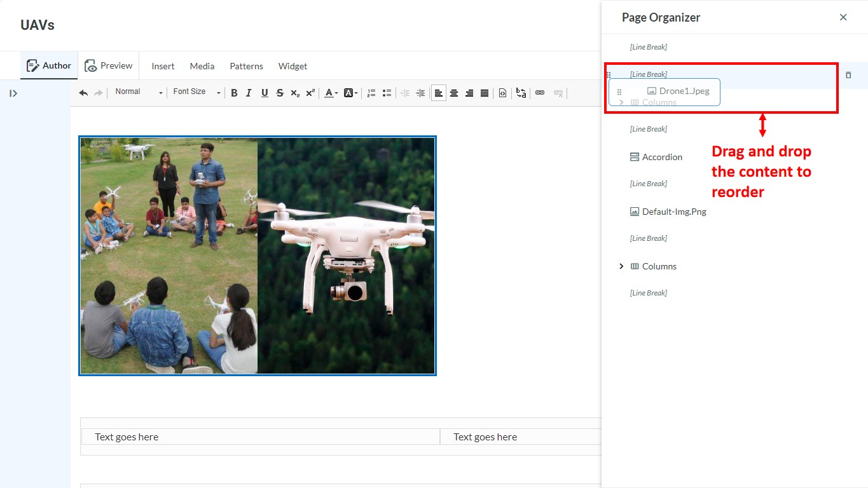Click the drag handle of highlighted Line Break

[x=609, y=75]
